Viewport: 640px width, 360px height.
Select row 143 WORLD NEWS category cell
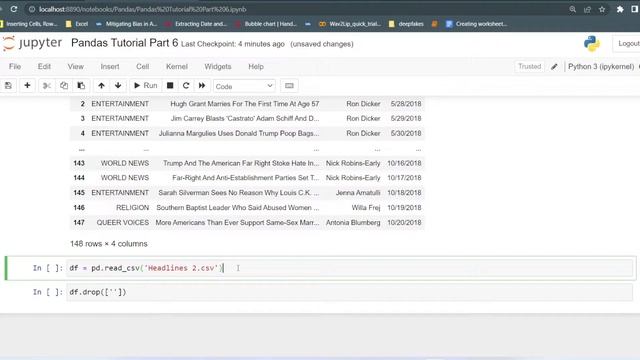point(125,163)
